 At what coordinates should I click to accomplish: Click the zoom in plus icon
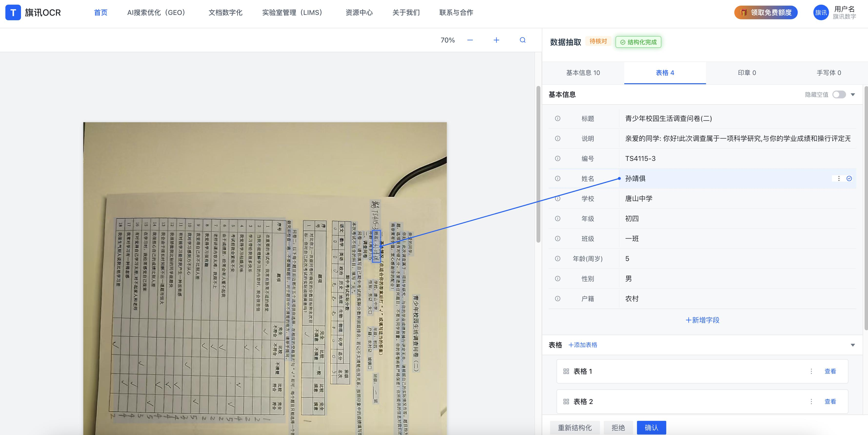tap(496, 40)
